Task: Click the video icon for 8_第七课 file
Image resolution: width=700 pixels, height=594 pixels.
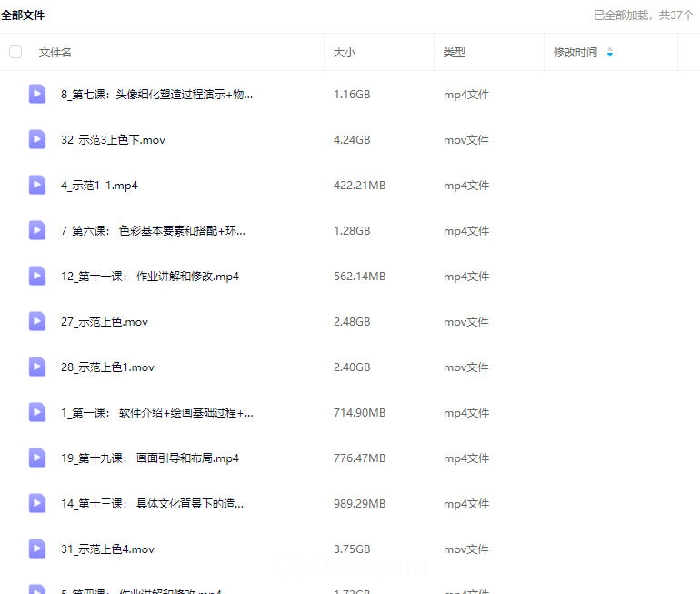Action: [37, 94]
